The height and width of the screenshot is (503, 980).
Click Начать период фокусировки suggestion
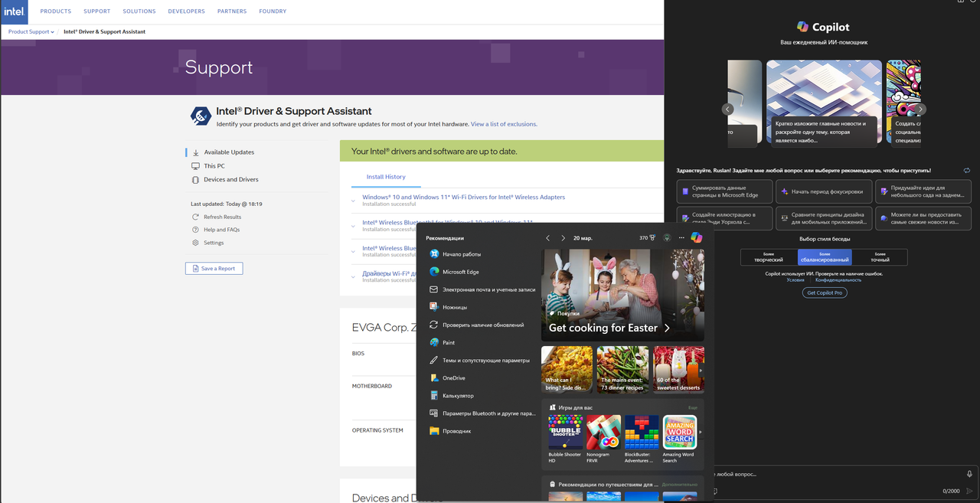pyautogui.click(x=823, y=191)
